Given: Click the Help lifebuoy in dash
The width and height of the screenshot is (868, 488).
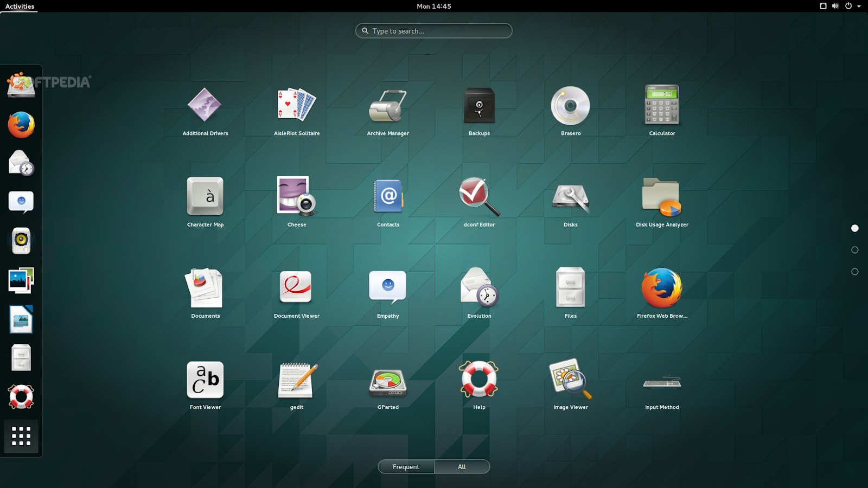Looking at the screenshot, I should [21, 397].
